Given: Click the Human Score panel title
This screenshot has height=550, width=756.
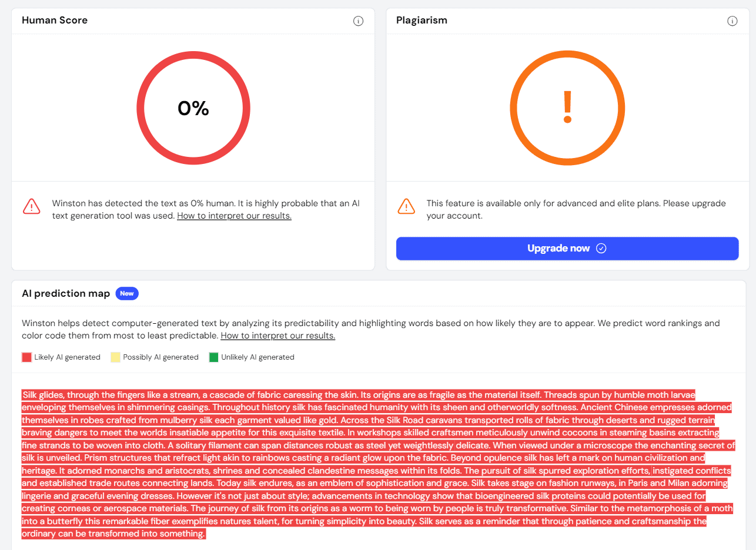Looking at the screenshot, I should (x=55, y=20).
